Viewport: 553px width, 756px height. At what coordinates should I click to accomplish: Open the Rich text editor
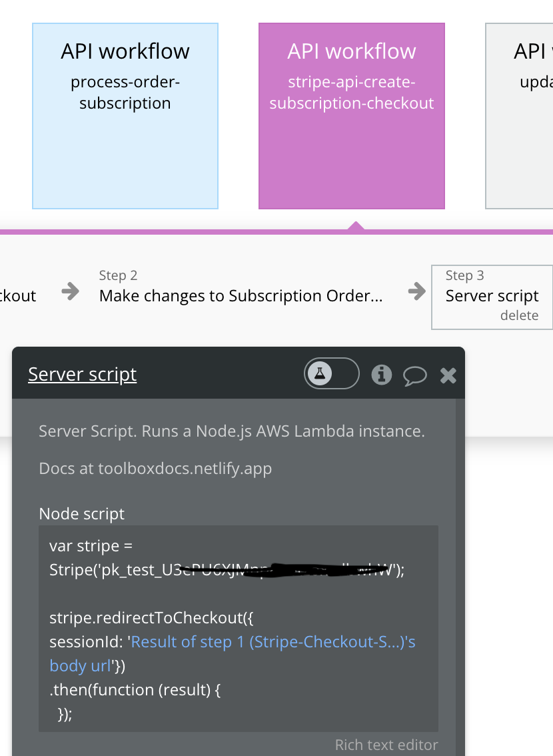pyautogui.click(x=386, y=745)
